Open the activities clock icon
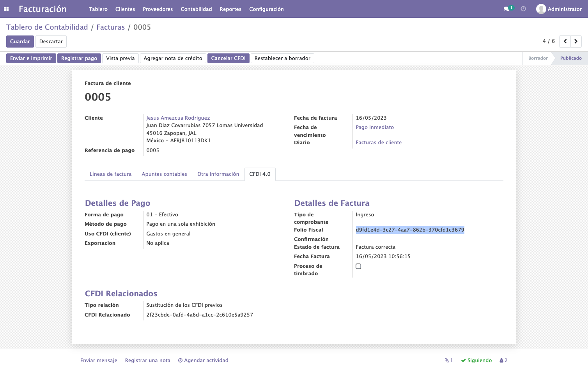The width and height of the screenshot is (588, 368). 523,9
